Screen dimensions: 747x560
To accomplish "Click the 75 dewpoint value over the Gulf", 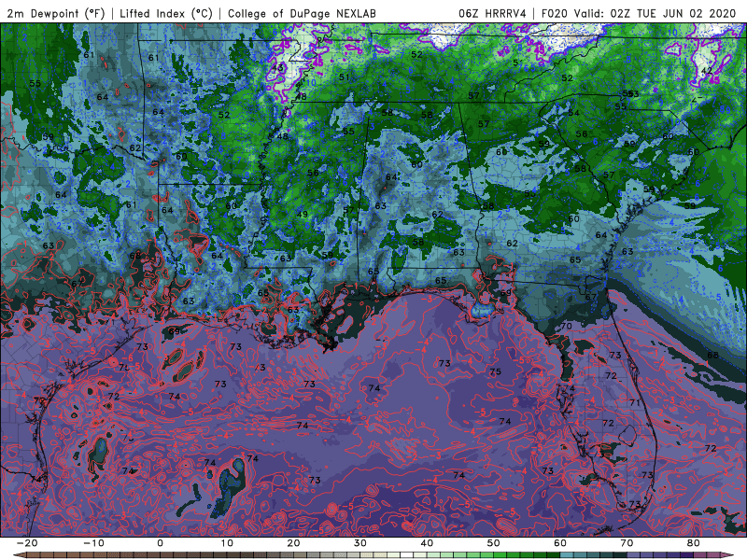I will click(496, 371).
